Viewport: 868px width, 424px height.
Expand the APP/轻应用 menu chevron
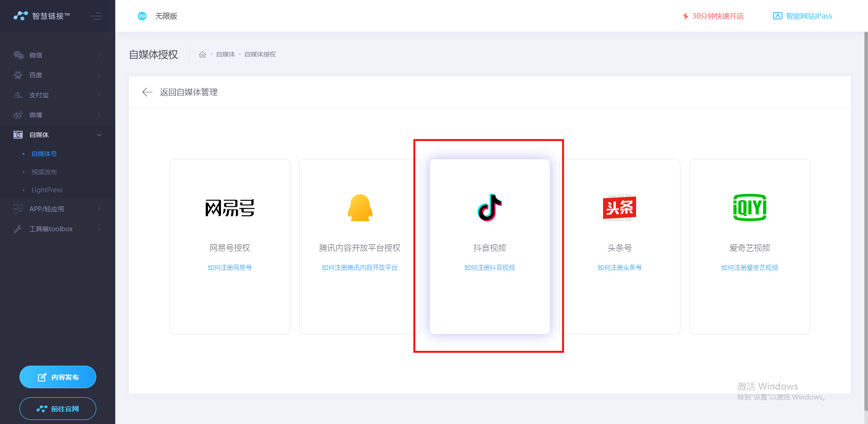tap(99, 209)
